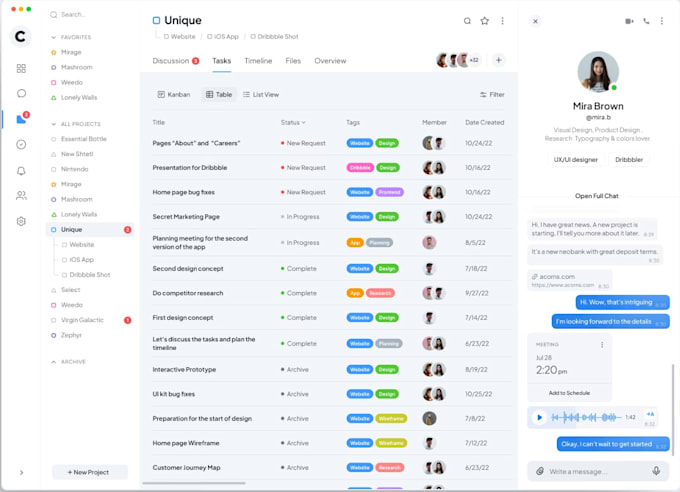This screenshot has width=680, height=492.
Task: Switch to Table view
Action: 219,95
